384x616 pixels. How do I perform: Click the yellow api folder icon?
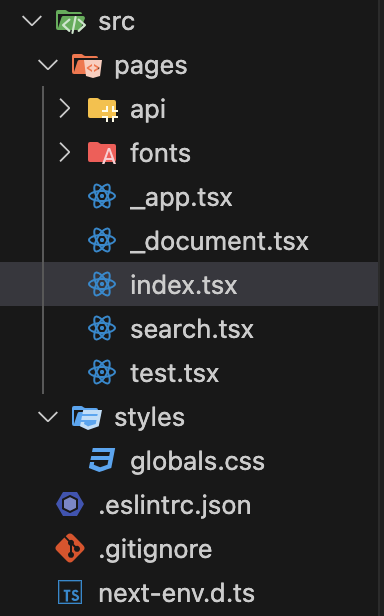pos(103,109)
